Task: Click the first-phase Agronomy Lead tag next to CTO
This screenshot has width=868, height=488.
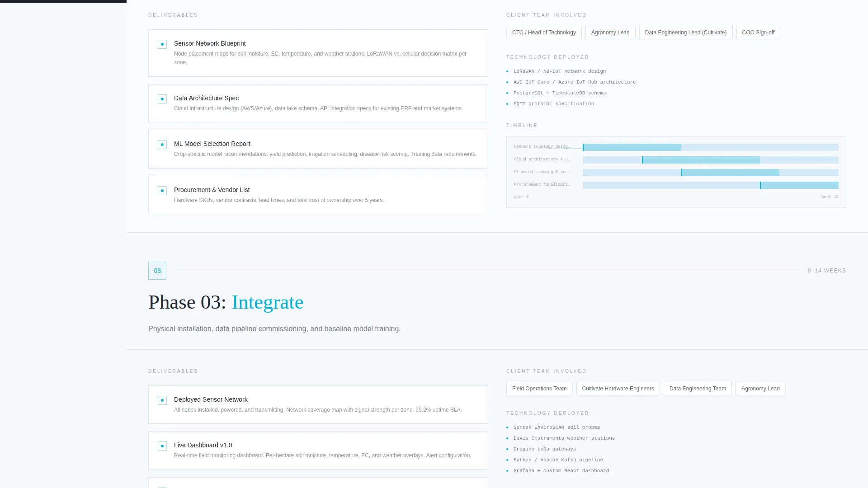Action: click(610, 33)
